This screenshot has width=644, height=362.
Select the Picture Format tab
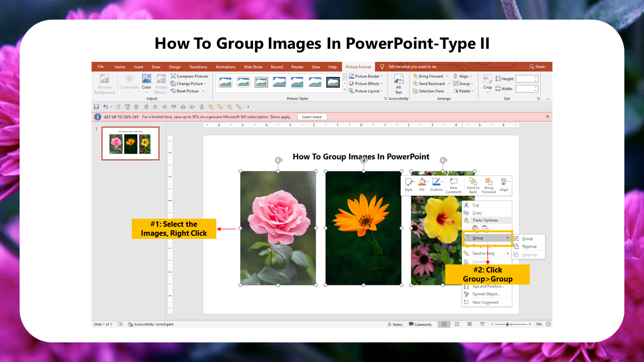click(358, 67)
